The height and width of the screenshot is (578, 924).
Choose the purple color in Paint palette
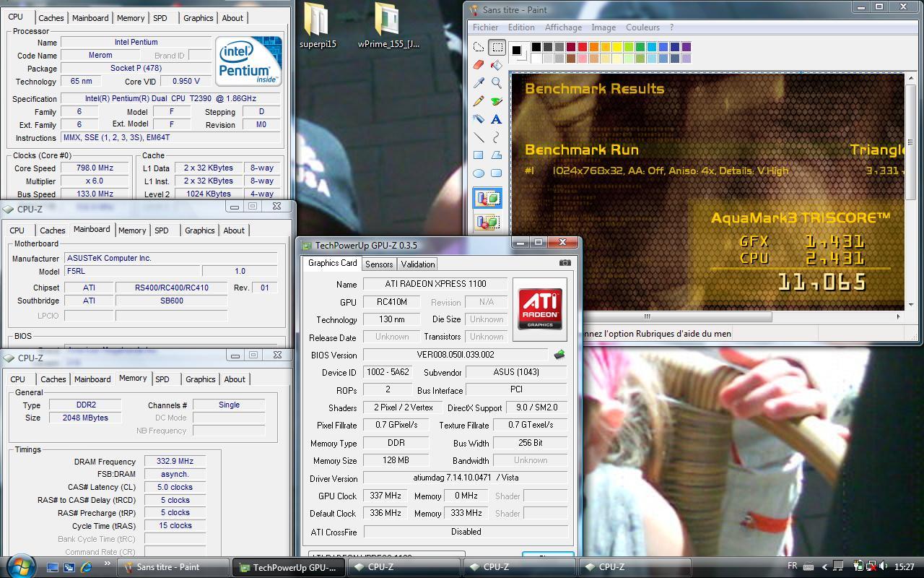[x=686, y=47]
